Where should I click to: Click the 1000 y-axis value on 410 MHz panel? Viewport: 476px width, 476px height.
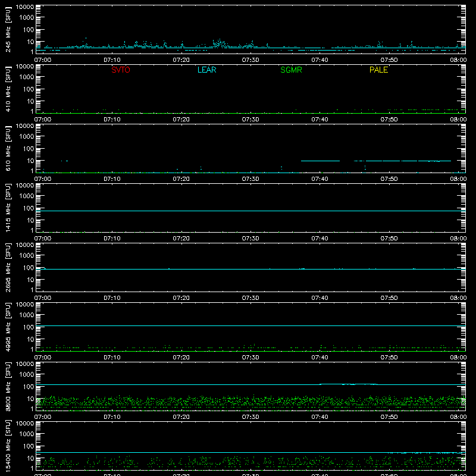coord(26,77)
